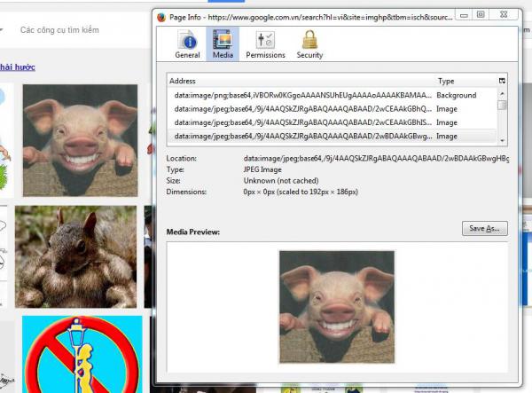Select the highlighted row ending in 2wBDAAkGBwg...
The width and height of the screenshot is (532, 393).
tap(332, 136)
